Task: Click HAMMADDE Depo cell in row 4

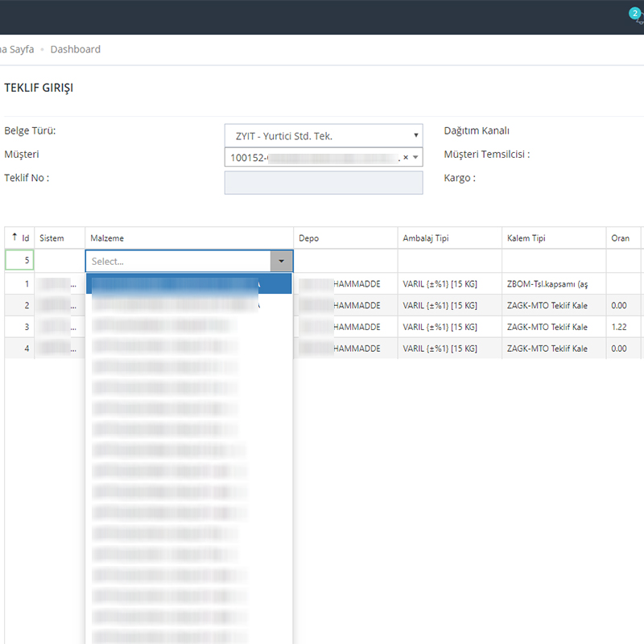Action: 346,349
